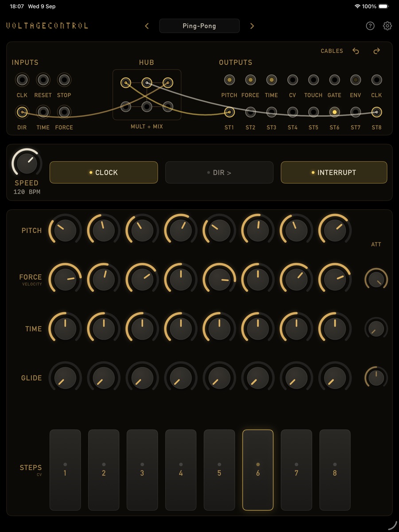Tap the RESET input jack

[43, 80]
